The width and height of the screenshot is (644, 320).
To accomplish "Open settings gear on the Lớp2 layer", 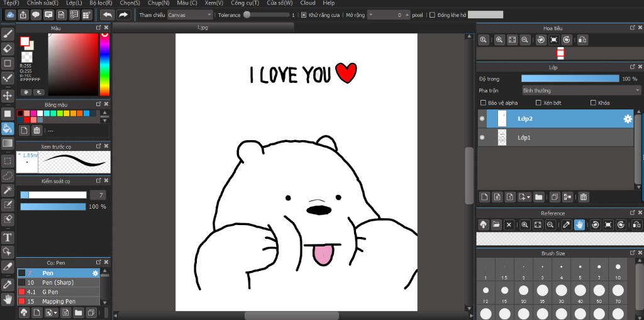I will [628, 119].
